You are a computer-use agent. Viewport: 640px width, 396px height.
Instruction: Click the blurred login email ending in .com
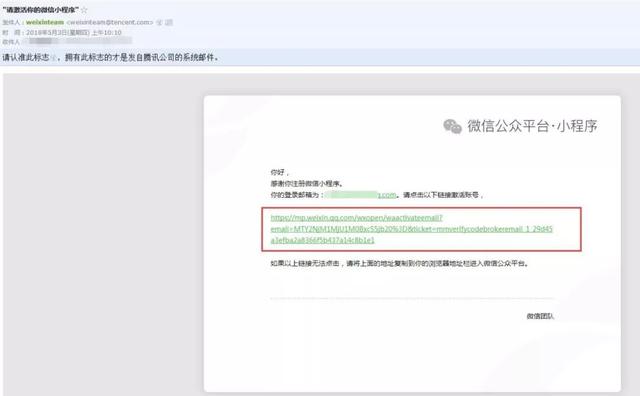tap(362, 195)
